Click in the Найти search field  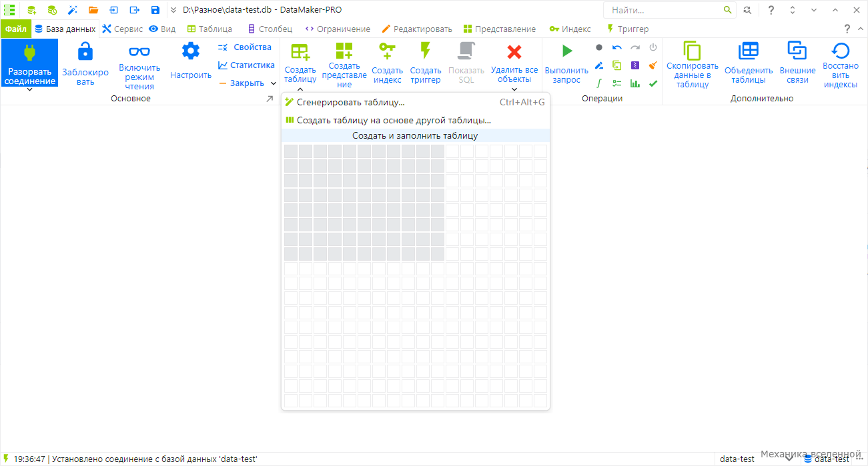pyautogui.click(x=665, y=10)
